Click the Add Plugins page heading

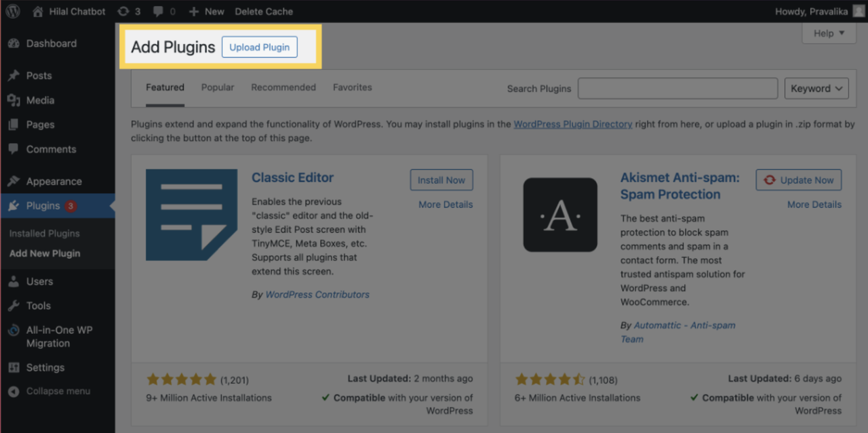pos(173,47)
